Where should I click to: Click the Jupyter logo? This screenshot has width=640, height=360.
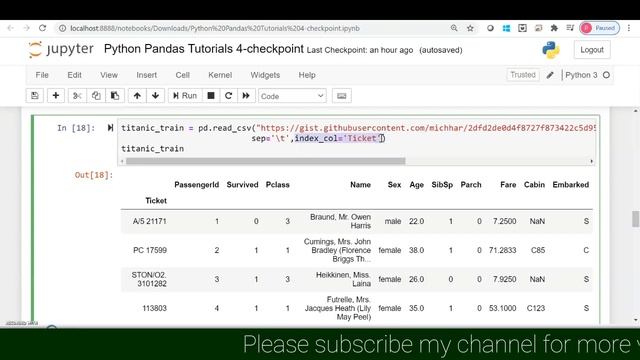(61, 49)
